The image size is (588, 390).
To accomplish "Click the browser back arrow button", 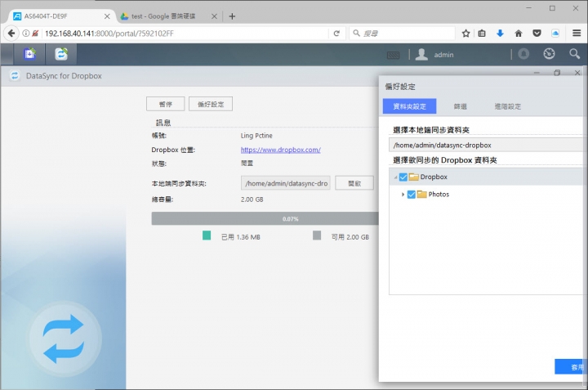I will pos(11,34).
